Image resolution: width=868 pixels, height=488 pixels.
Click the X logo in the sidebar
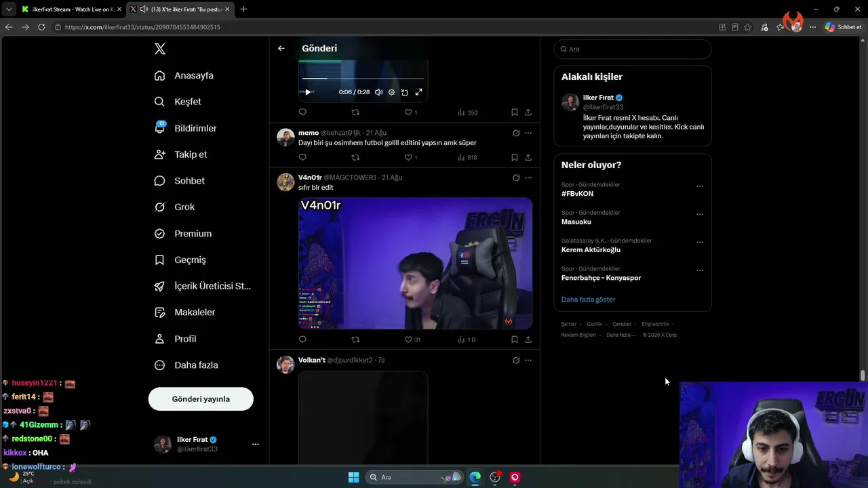click(160, 49)
